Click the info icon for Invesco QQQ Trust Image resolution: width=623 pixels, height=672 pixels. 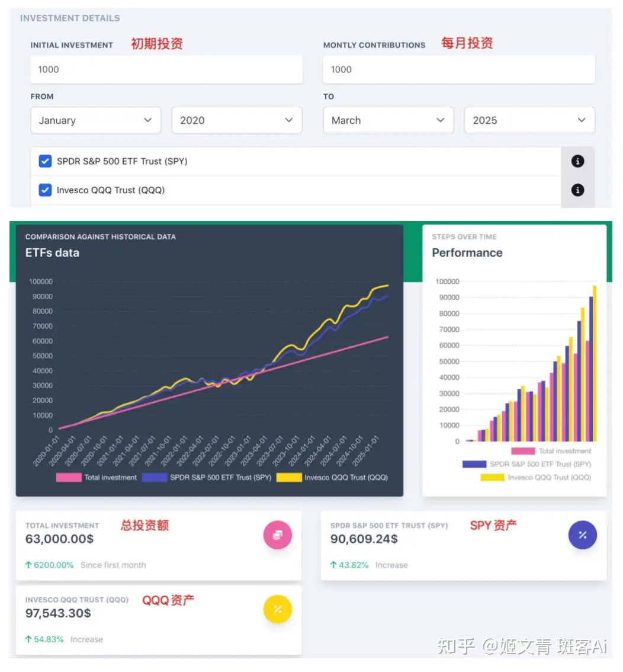577,190
